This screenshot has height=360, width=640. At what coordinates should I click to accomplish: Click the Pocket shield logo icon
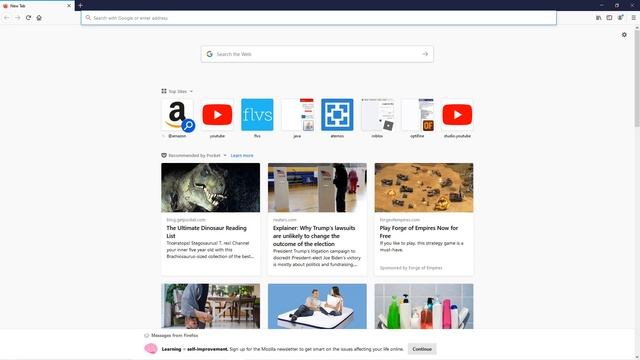(164, 156)
